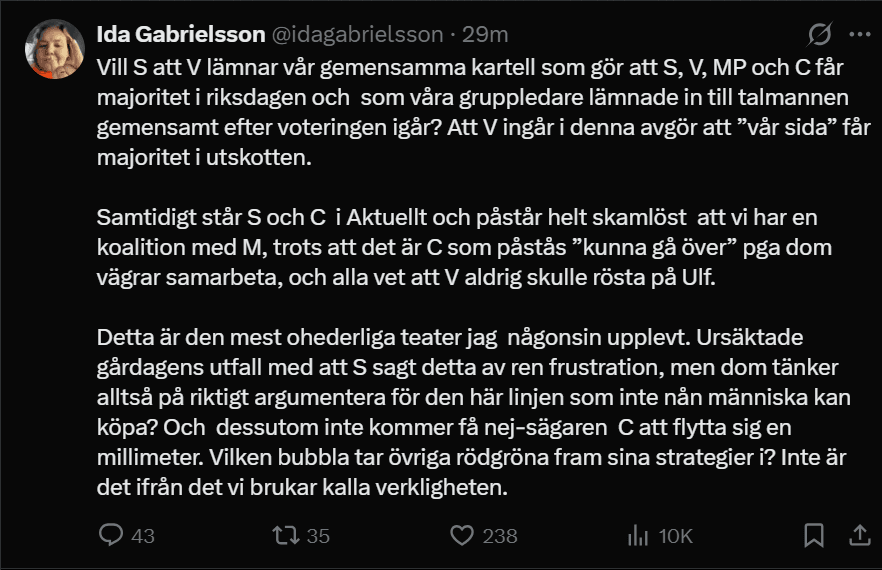The width and height of the screenshot is (882, 570).
Task: Click the paragraph beginning Detta är den mest
Action: pos(473,412)
